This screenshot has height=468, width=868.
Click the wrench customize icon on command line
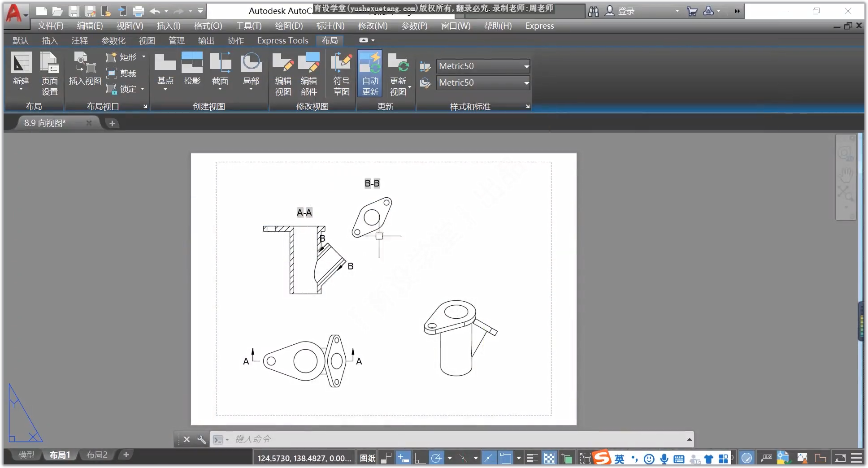[201, 439]
